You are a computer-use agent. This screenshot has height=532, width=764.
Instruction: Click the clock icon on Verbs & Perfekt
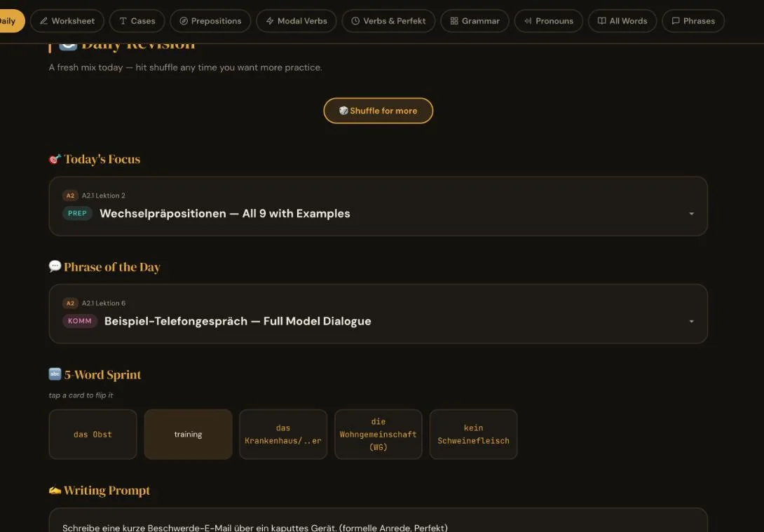pos(355,21)
